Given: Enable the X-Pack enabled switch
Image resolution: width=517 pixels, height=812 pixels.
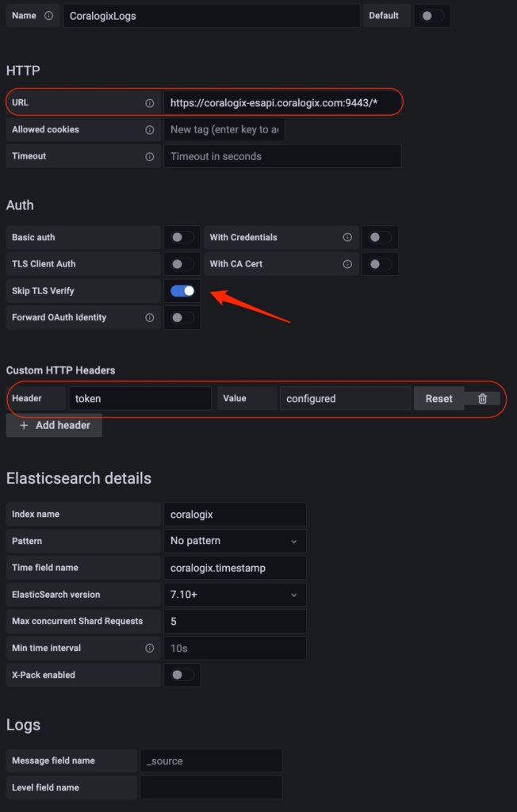Looking at the screenshot, I should tap(182, 675).
